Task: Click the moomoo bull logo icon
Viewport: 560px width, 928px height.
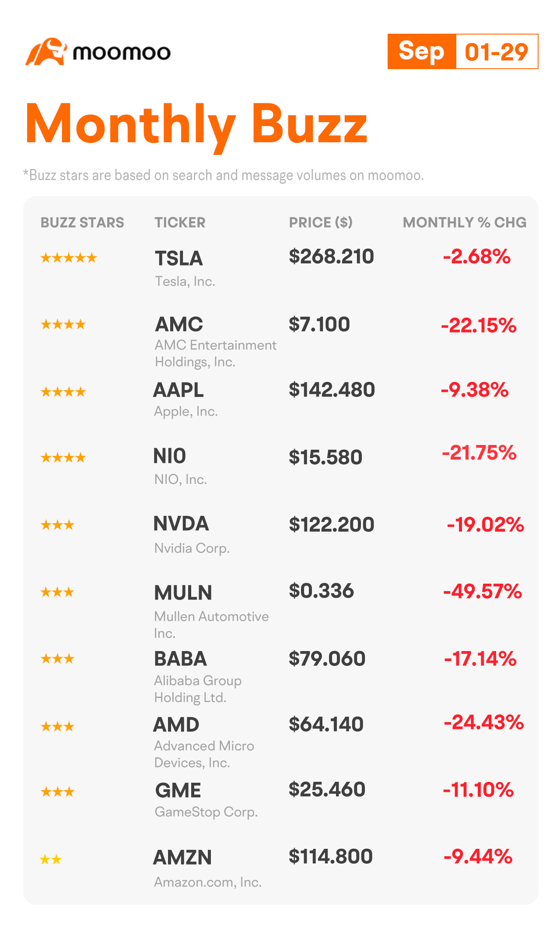Action: pos(46,52)
